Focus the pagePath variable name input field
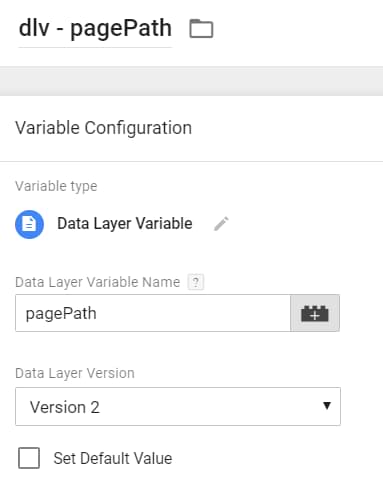The image size is (383, 489). pos(153,313)
